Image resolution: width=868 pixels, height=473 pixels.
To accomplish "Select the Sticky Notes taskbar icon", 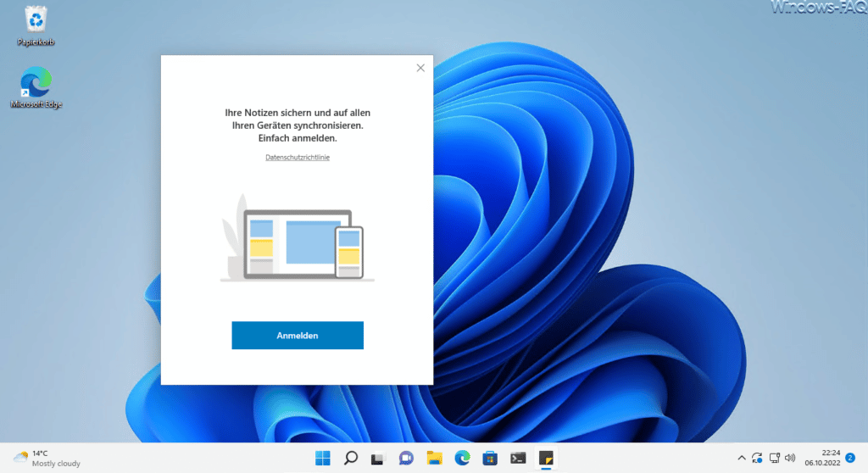I will (546, 458).
